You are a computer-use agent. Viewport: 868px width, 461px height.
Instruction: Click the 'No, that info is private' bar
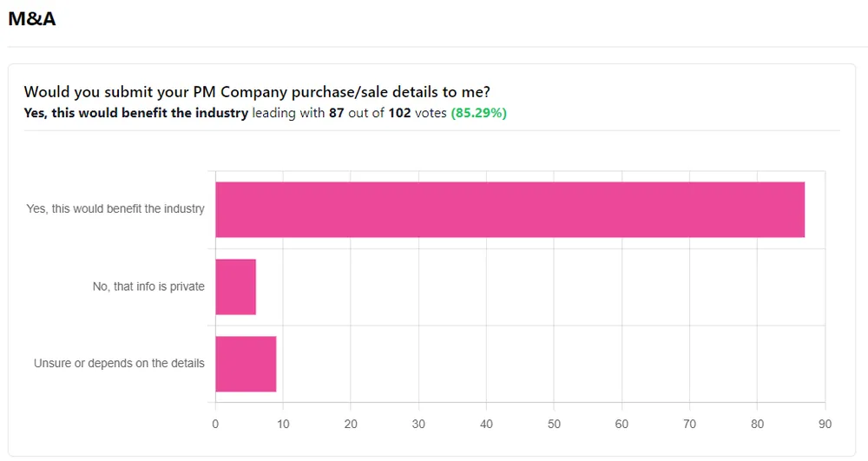pyautogui.click(x=236, y=286)
